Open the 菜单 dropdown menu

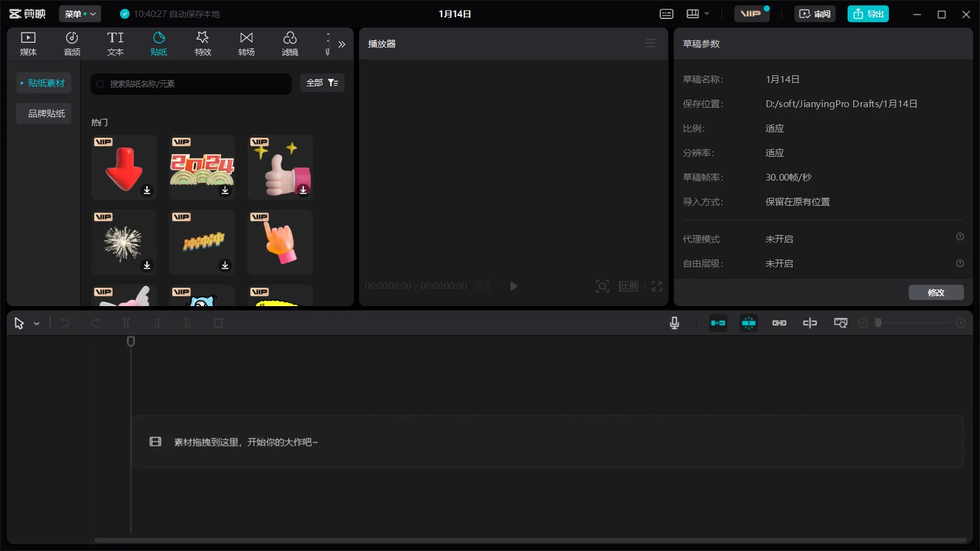click(x=80, y=14)
